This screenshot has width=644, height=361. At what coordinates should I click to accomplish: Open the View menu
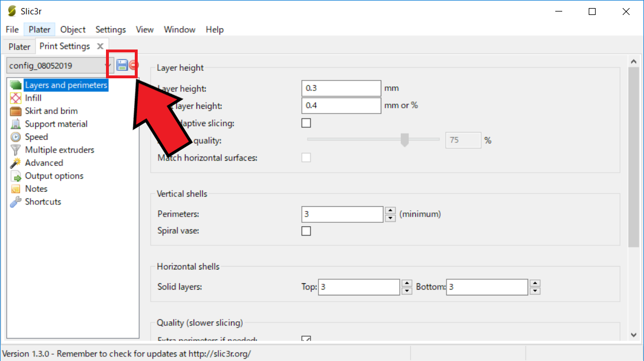click(x=145, y=29)
